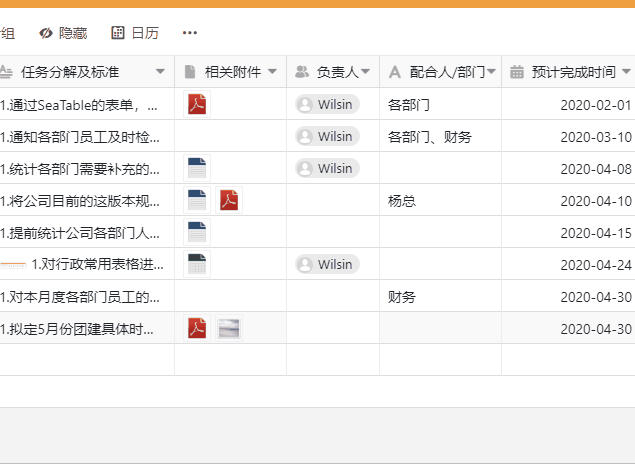Select date cell 2020-04-08
The width and height of the screenshot is (635, 464).
point(569,168)
